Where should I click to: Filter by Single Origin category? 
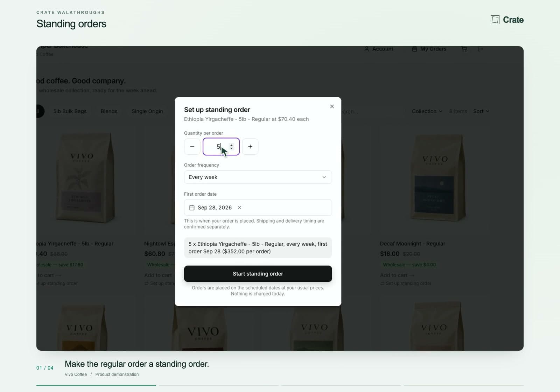147,111
